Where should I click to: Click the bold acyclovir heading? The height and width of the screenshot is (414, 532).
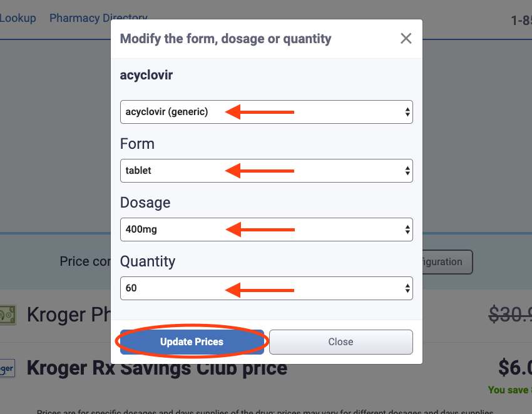pyautogui.click(x=146, y=75)
